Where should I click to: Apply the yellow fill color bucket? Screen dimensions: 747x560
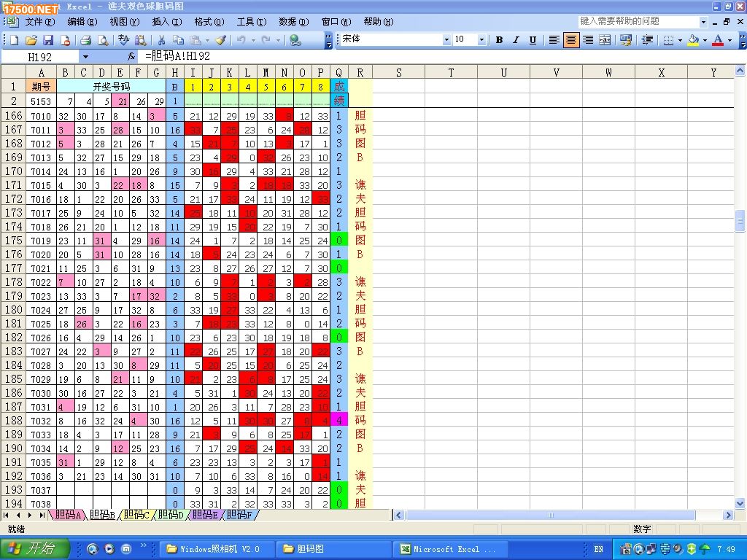pyautogui.click(x=694, y=40)
